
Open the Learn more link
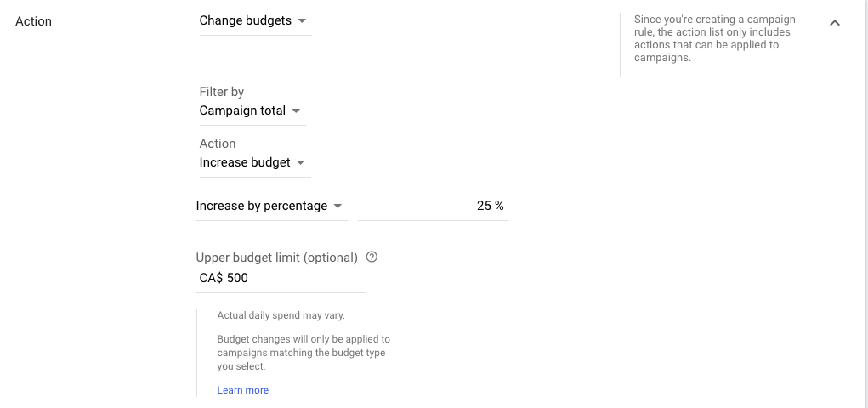point(242,390)
